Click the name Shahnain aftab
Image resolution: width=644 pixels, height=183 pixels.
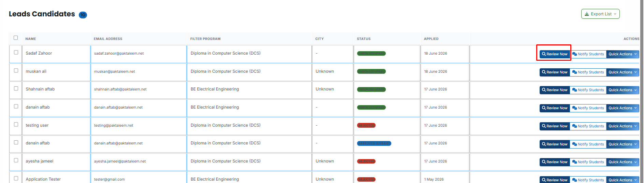tap(40, 89)
